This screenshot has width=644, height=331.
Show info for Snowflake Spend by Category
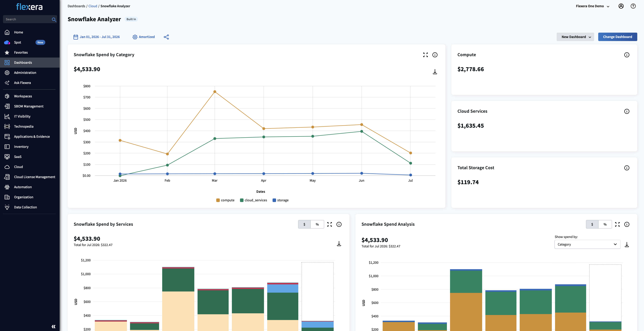coord(435,55)
